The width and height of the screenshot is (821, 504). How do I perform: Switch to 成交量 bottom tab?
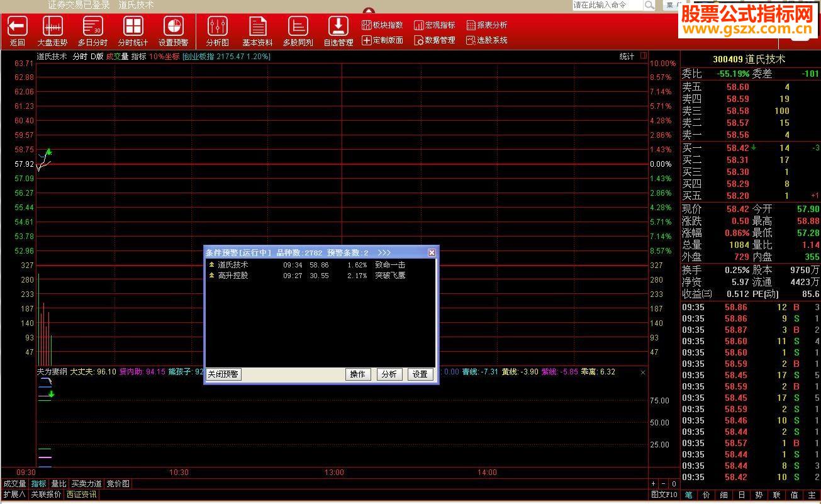(14, 484)
